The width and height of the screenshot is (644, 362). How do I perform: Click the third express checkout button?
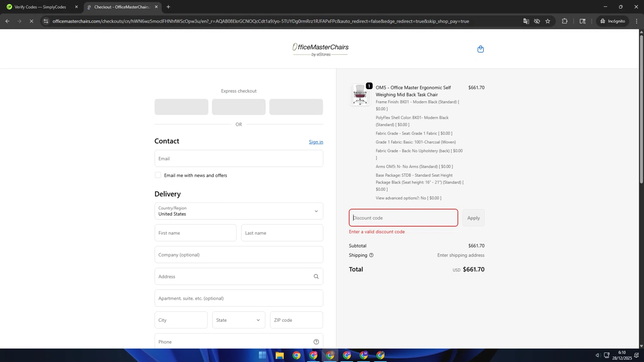point(296,107)
